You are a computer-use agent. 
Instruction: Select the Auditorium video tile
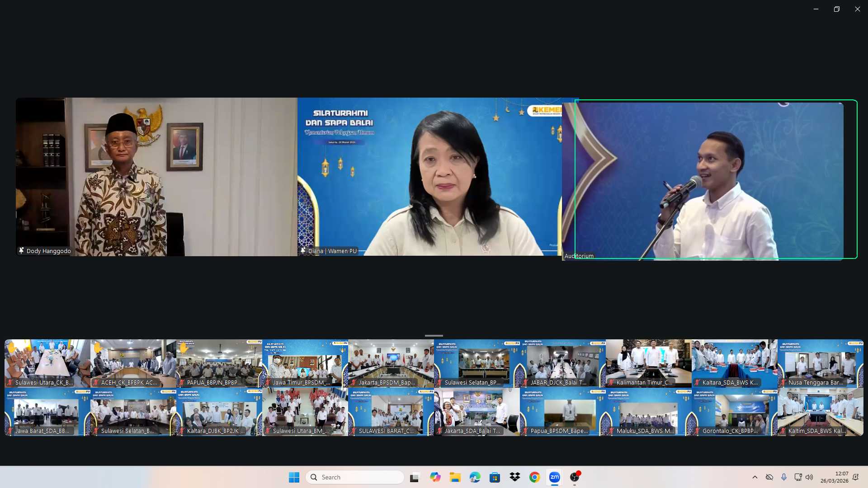point(709,179)
